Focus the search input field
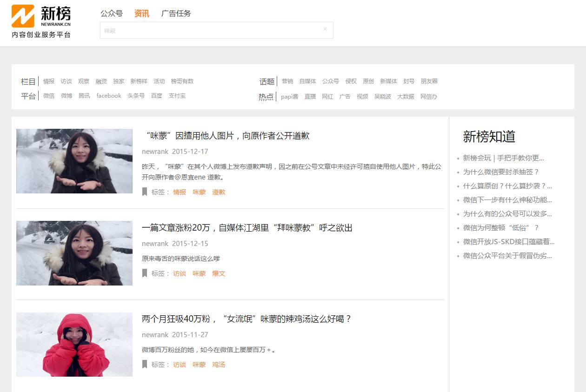 pyautogui.click(x=209, y=30)
